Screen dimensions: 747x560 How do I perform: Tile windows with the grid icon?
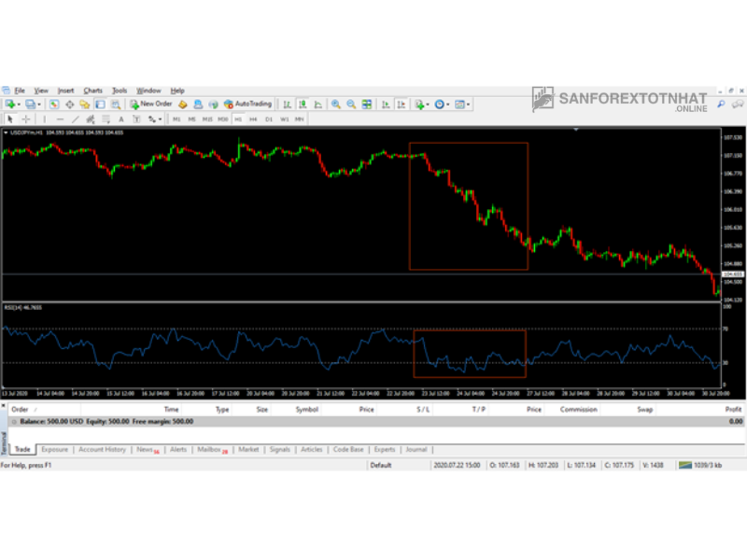(x=366, y=105)
